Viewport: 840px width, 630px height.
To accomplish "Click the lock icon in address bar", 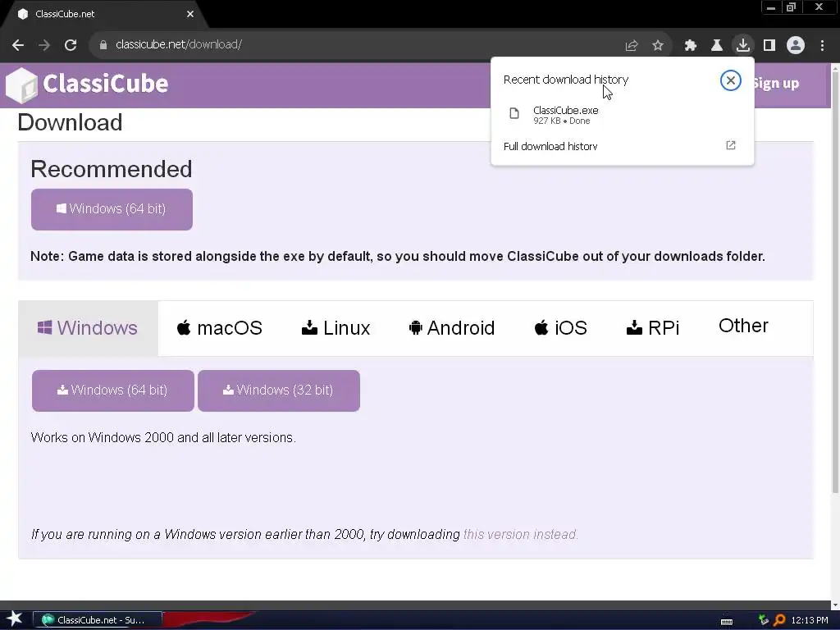I will pyautogui.click(x=103, y=45).
